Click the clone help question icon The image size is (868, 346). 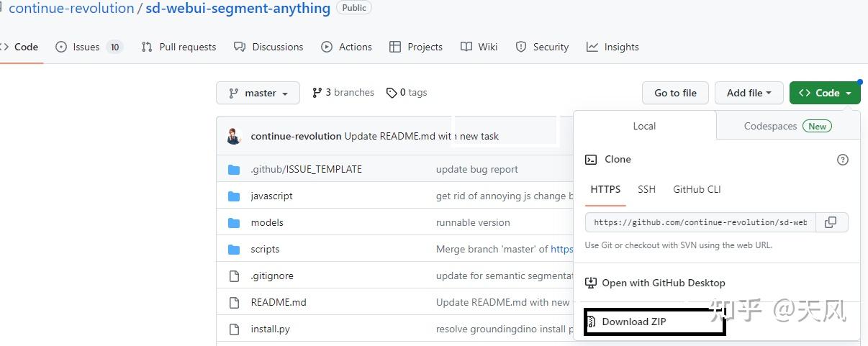(843, 160)
